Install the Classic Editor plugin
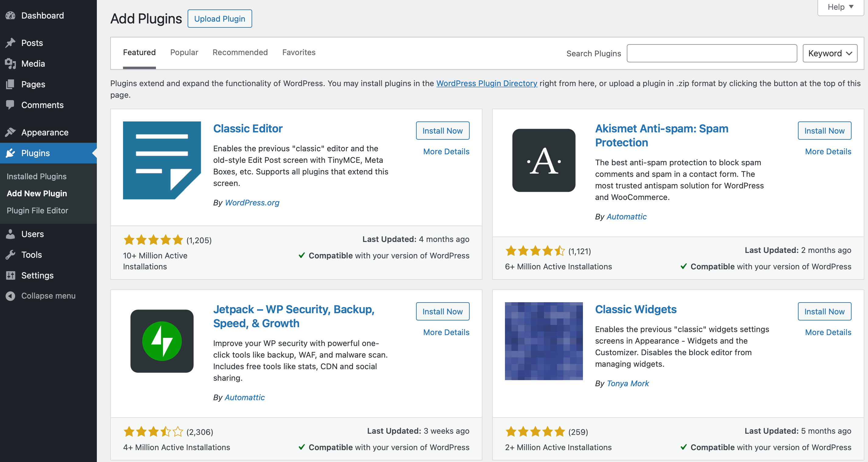The height and width of the screenshot is (462, 868). [442, 131]
